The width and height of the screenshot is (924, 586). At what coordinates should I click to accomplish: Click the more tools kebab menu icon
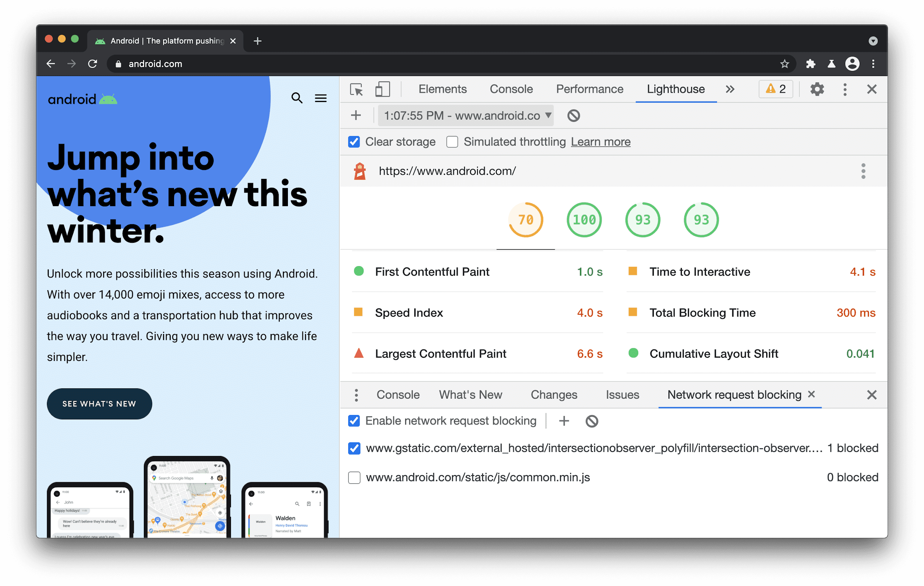tap(845, 88)
